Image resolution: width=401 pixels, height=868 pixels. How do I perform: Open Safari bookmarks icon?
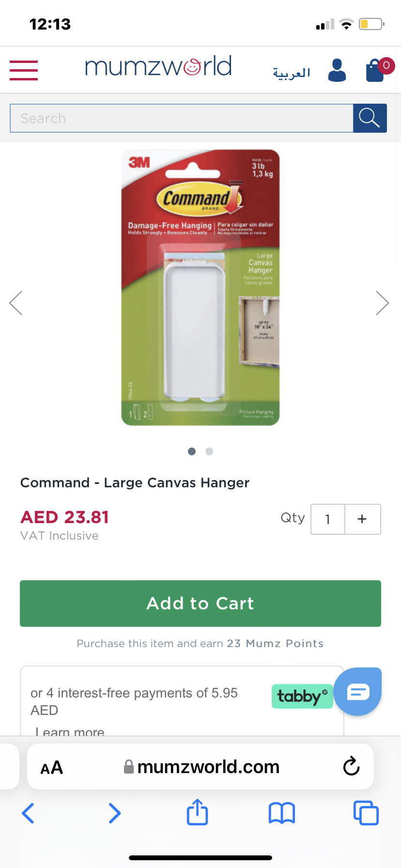[282, 813]
